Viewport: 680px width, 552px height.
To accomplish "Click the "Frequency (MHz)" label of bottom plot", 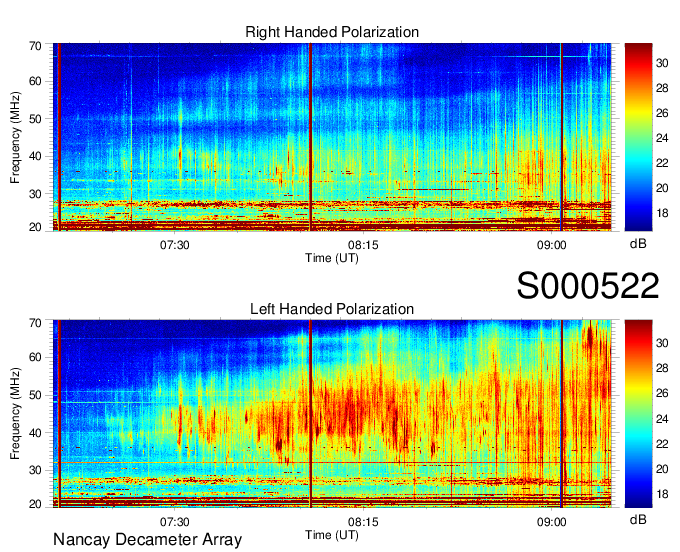I will 15,414.
